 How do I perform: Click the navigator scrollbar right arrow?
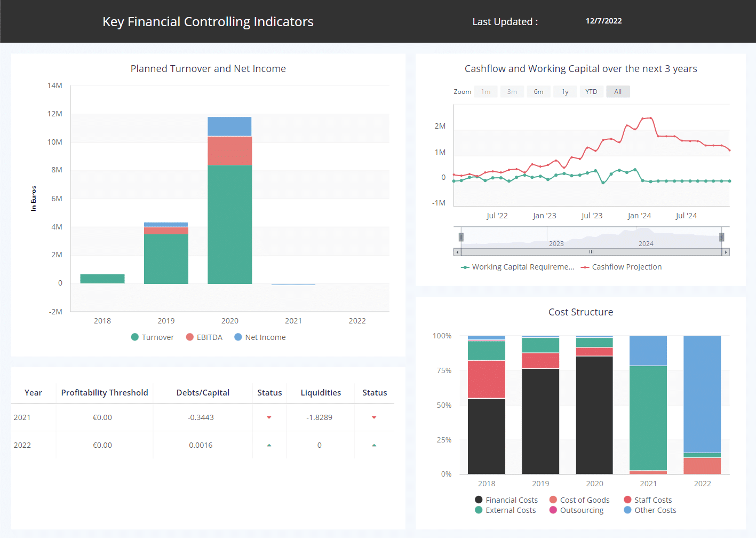point(726,252)
